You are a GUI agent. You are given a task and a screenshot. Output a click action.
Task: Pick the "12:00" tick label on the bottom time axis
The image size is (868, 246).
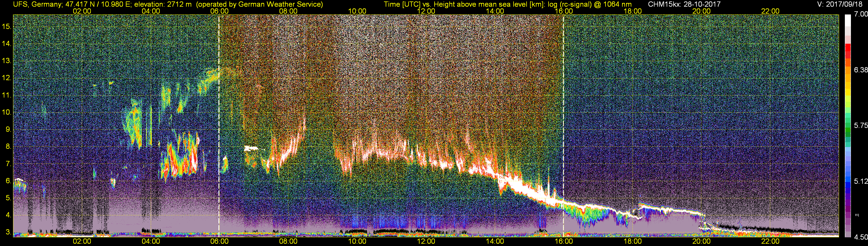(x=426, y=241)
